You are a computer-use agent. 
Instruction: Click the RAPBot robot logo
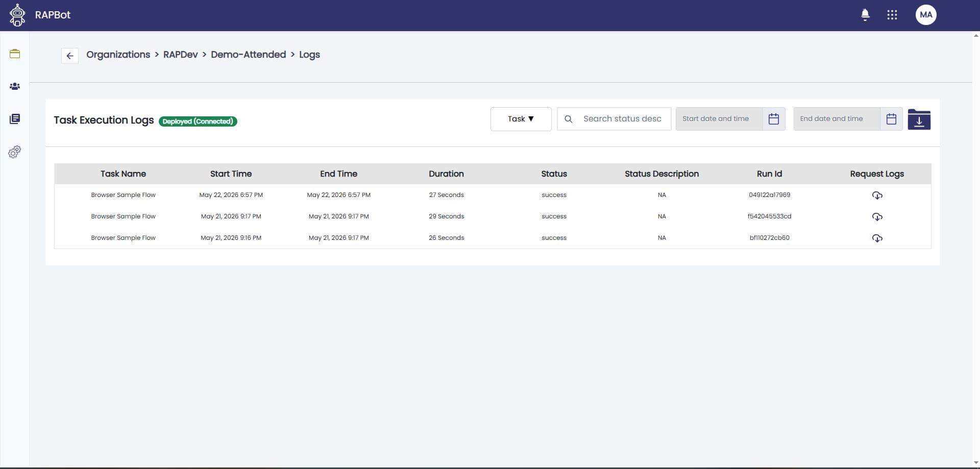point(17,15)
